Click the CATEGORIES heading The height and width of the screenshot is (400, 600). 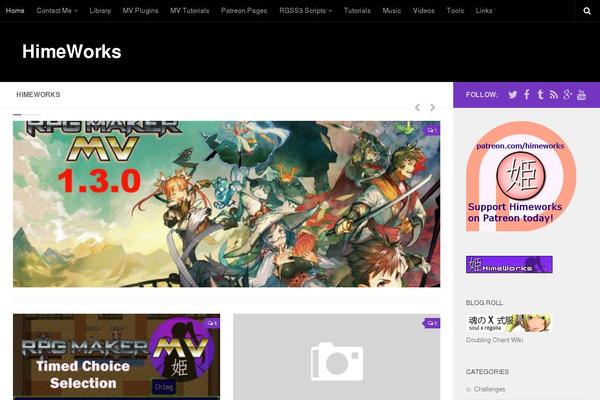(x=488, y=372)
